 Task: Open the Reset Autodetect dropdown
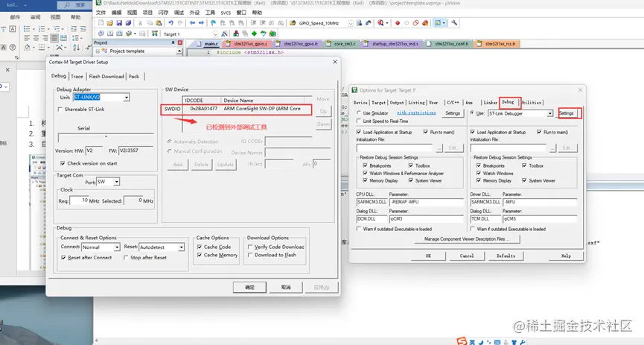[181, 247]
